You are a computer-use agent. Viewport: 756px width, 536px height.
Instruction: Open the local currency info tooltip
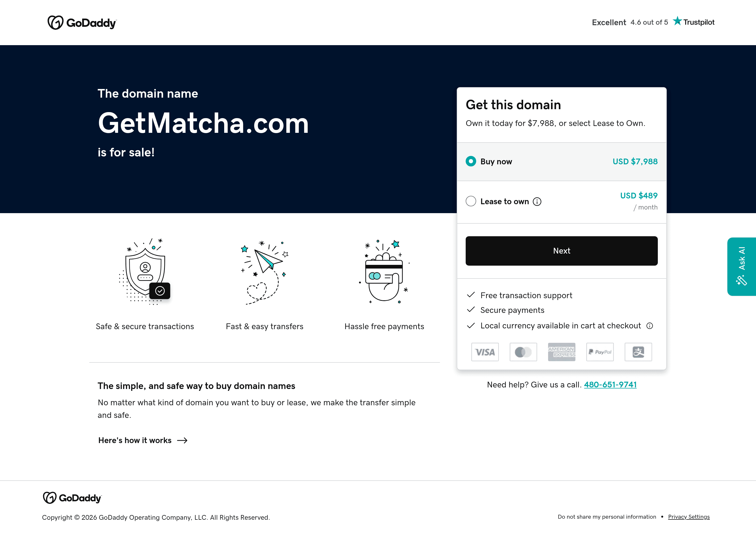coord(649,326)
